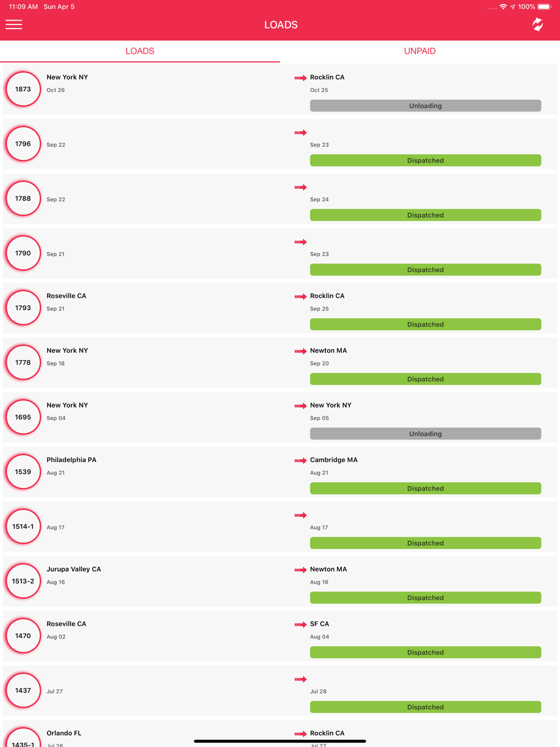
Task: Open Jurupa Valley CA load row
Action: pyautogui.click(x=280, y=581)
